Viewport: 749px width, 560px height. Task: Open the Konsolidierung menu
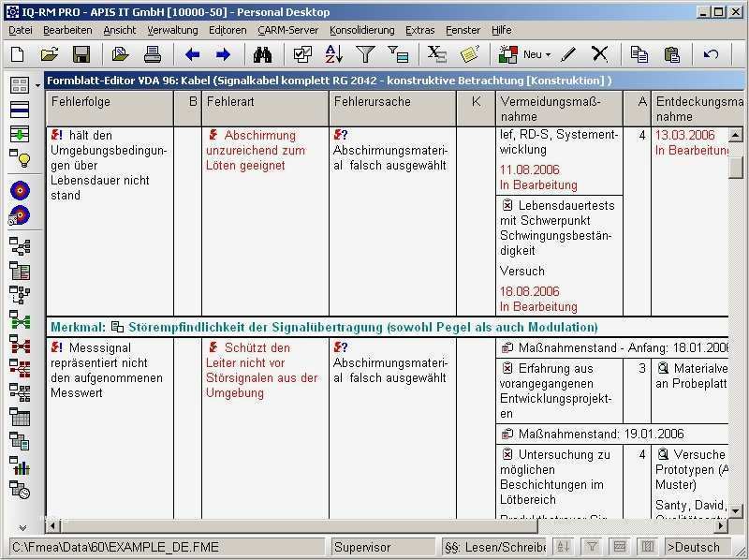click(x=362, y=30)
